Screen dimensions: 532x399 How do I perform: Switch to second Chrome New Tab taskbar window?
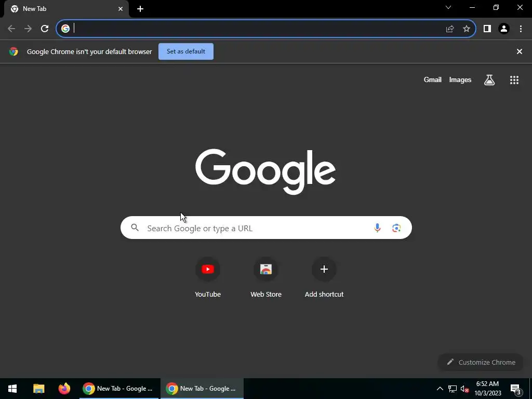pyautogui.click(x=202, y=389)
